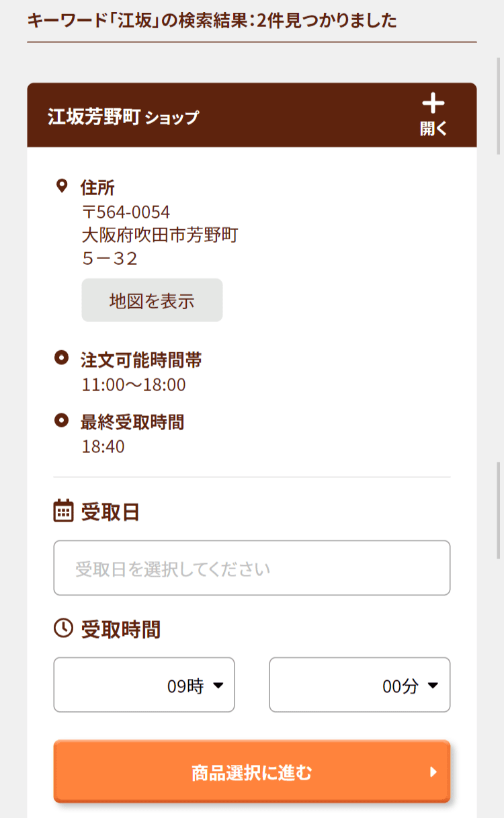Click the right arrow on 商品選択に進む

click(433, 772)
